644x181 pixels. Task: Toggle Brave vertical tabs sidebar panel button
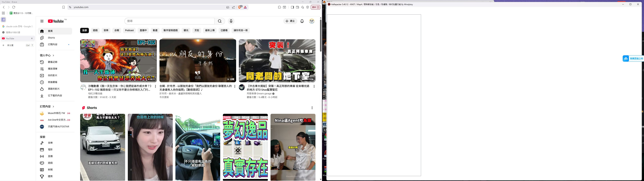(x=4, y=19)
